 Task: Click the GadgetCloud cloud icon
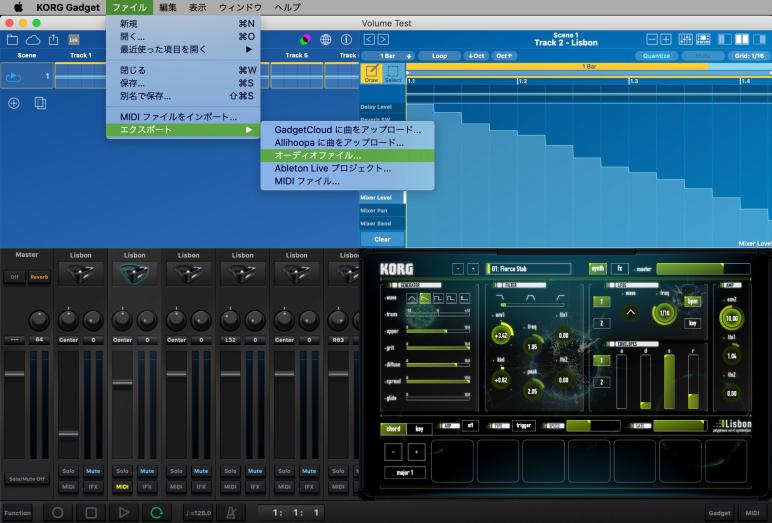[x=33, y=40]
